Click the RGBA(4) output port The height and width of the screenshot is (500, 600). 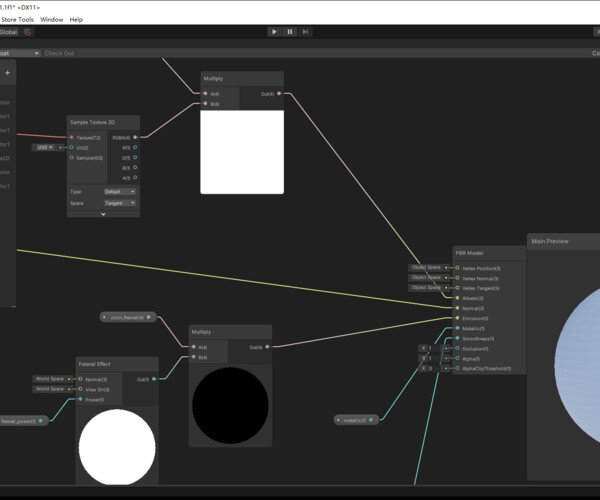tap(135, 137)
